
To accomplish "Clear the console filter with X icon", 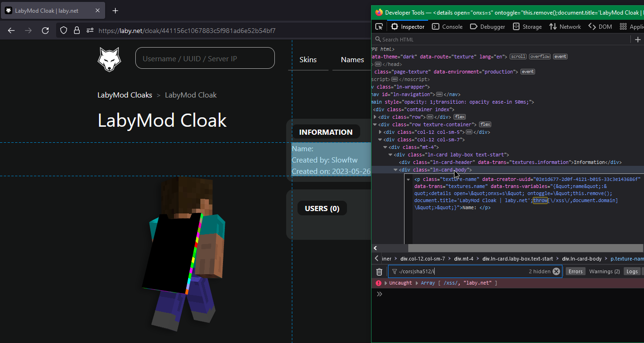I will [x=556, y=271].
